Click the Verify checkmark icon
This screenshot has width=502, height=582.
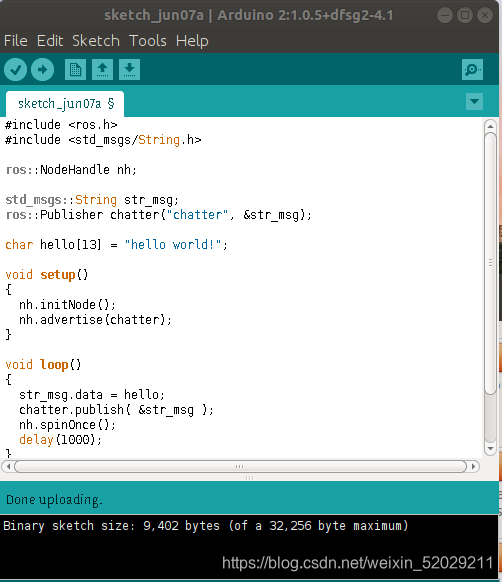[x=16, y=69]
